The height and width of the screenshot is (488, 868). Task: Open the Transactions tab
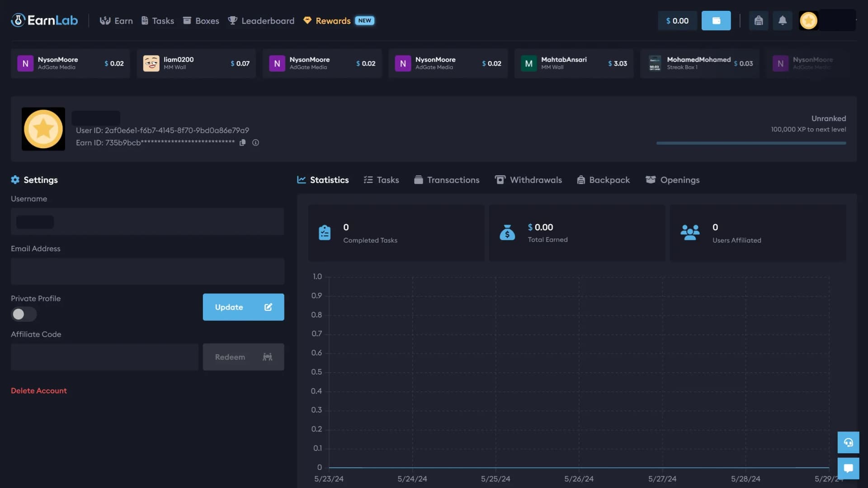pos(447,180)
